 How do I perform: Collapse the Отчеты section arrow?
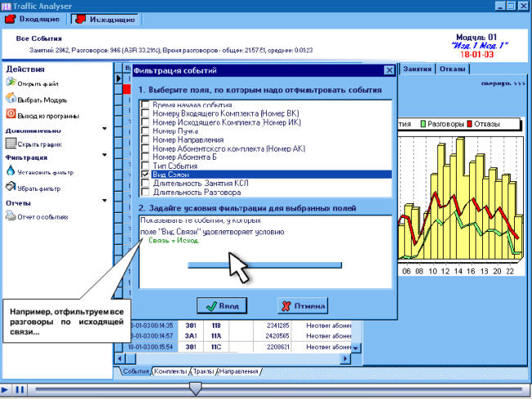[104, 201]
